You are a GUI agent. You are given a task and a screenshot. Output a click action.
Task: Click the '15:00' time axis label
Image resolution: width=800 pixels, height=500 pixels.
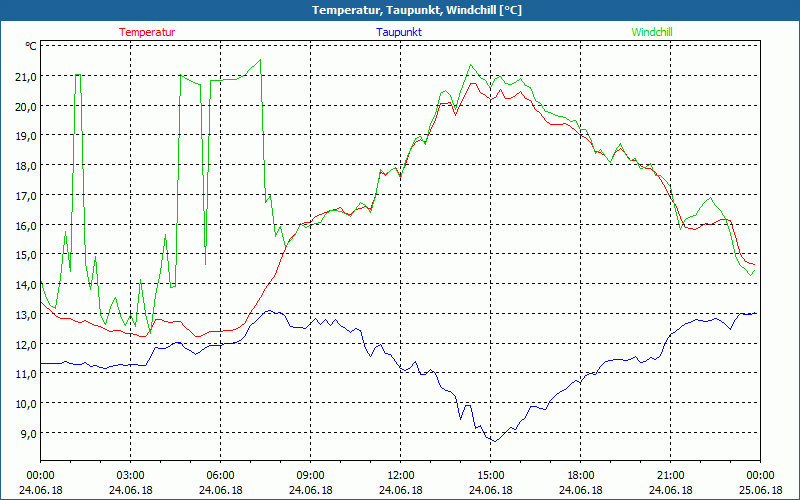pos(490,476)
